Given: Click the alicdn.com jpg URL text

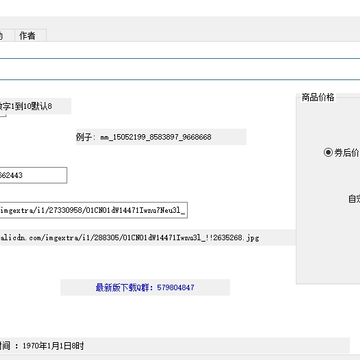Looking at the screenshot, I should [x=129, y=238].
